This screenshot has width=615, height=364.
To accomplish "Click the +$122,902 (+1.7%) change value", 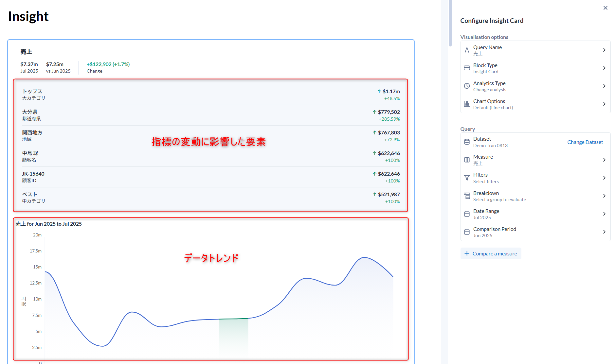I will coord(108,64).
